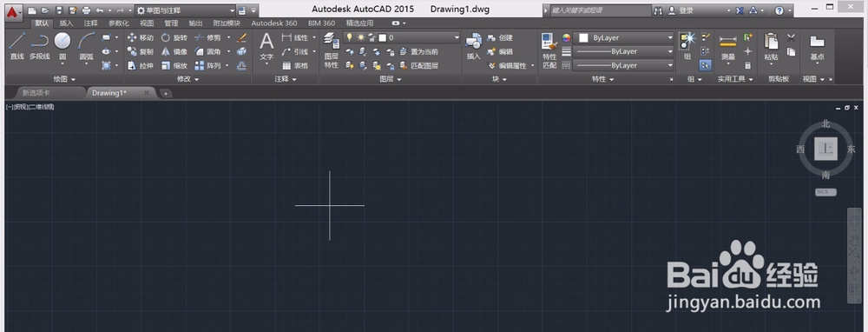This screenshot has height=332, width=868.
Task: Click the Undo arrow in quick access toolbar
Action: [x=100, y=10]
